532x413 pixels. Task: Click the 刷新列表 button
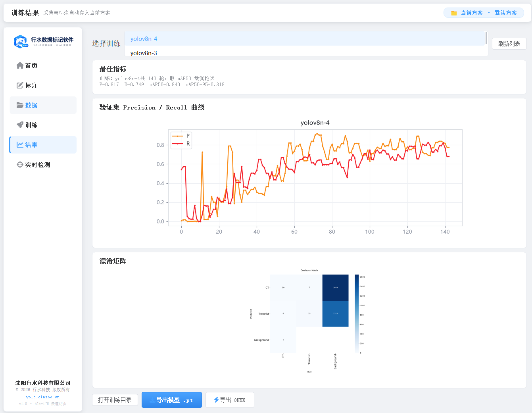point(509,44)
